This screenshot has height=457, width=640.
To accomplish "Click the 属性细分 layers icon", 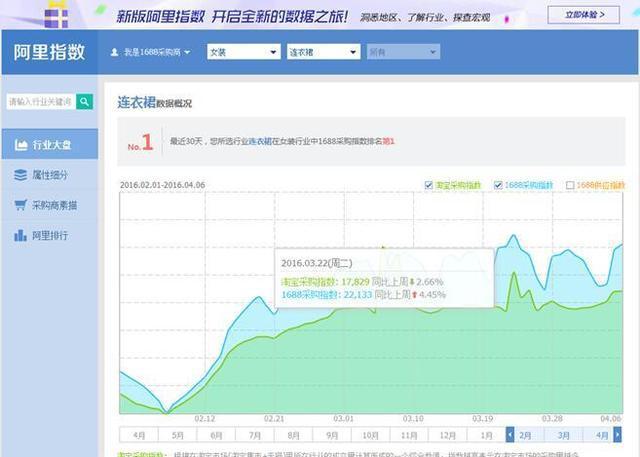I will (x=20, y=175).
